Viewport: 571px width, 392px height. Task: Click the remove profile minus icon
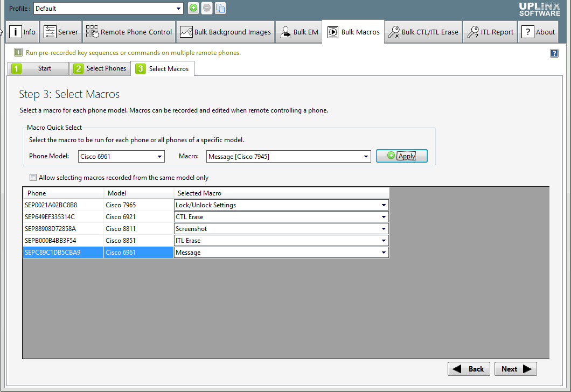[207, 8]
